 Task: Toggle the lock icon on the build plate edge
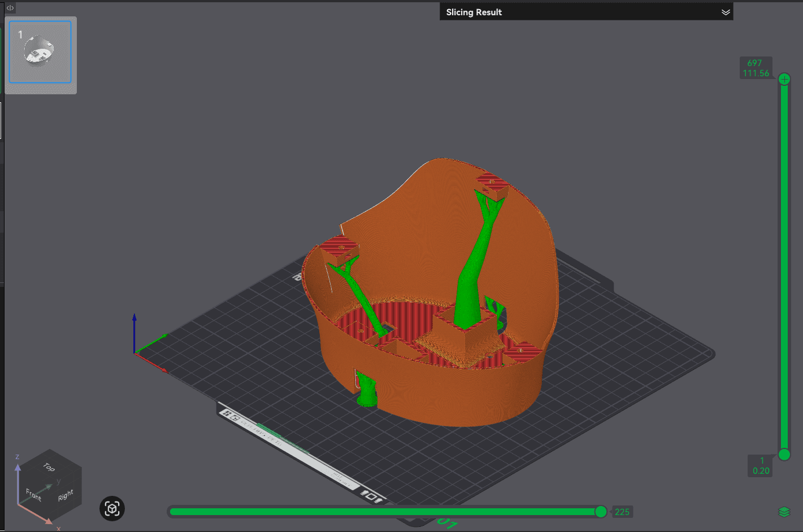236,418
